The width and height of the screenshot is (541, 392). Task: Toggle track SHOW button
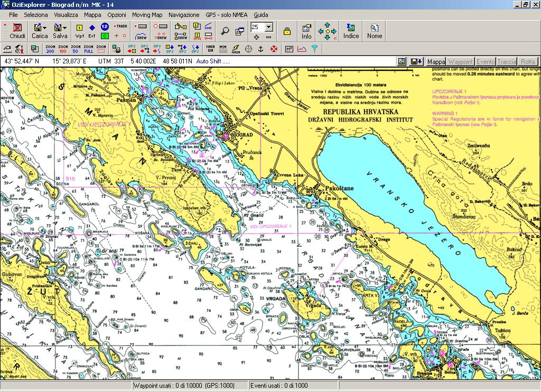click(x=141, y=35)
